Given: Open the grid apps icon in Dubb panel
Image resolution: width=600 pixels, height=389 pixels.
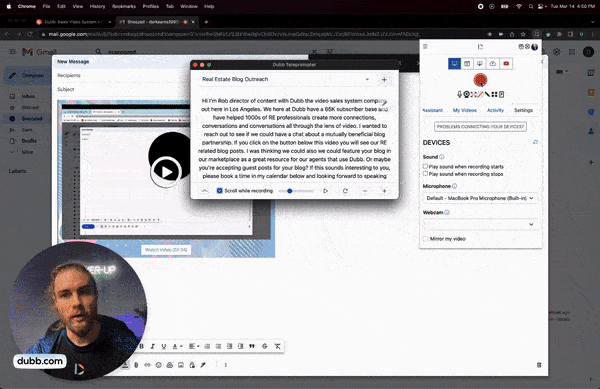Looking at the screenshot, I should [x=494, y=94].
